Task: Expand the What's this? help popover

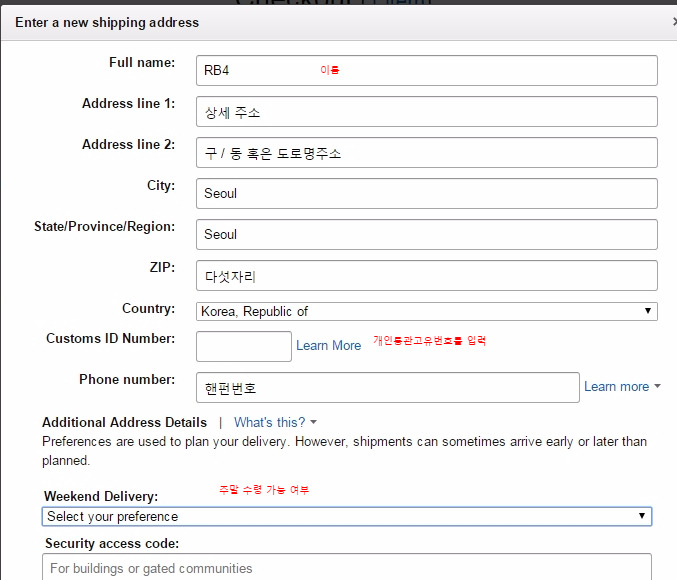Action: pyautogui.click(x=275, y=422)
